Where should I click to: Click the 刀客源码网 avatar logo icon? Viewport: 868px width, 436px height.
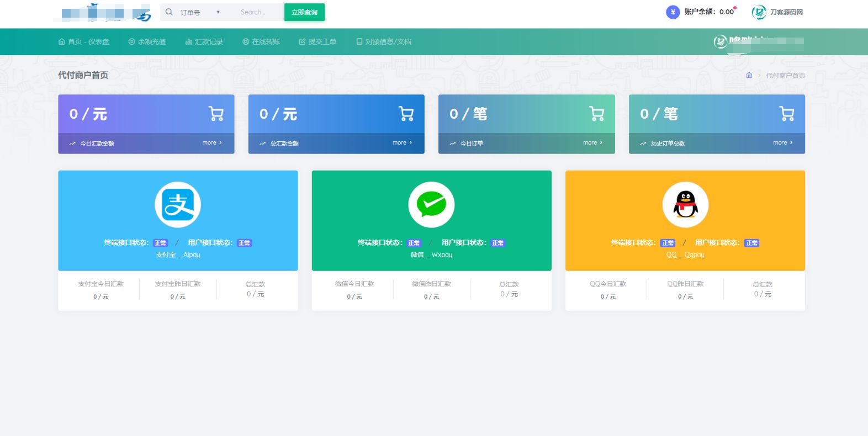click(759, 12)
